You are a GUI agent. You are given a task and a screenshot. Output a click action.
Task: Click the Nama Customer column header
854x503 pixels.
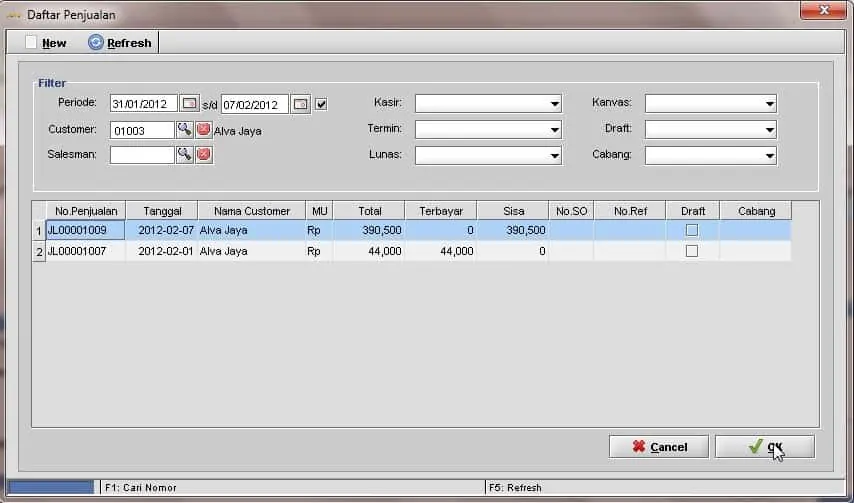(x=252, y=211)
